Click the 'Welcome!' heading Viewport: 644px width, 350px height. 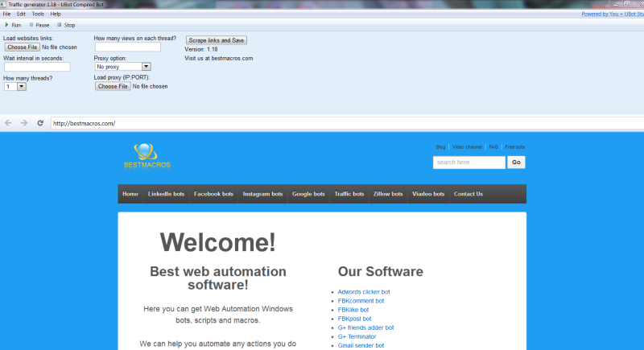(217, 242)
